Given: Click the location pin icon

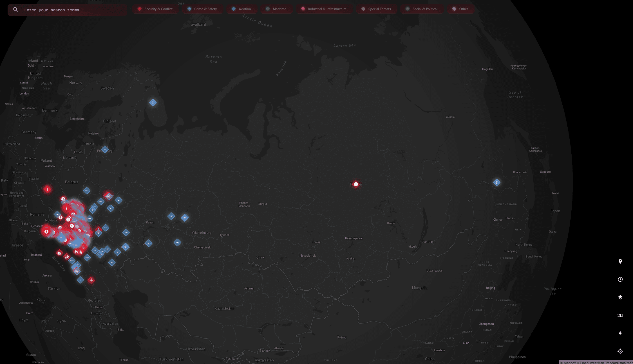Looking at the screenshot, I should pos(620,261).
